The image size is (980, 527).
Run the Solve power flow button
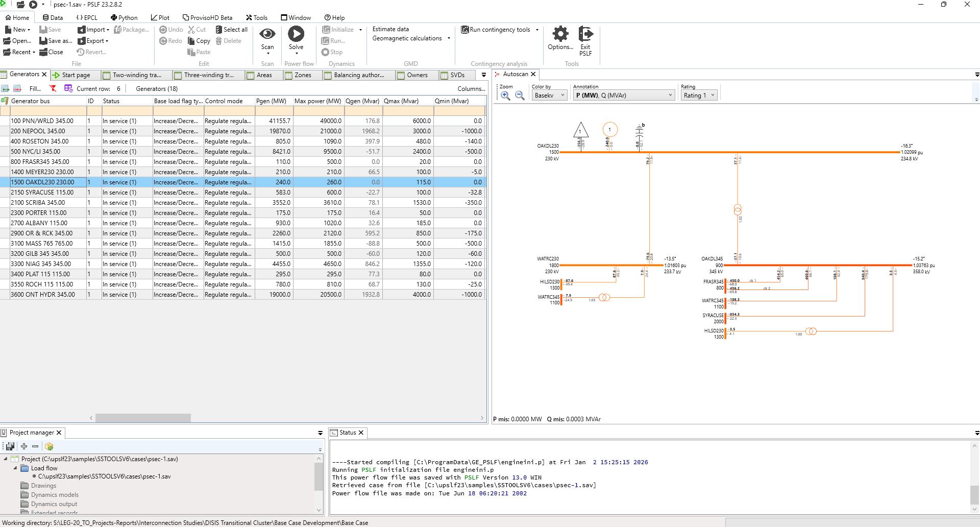click(296, 34)
